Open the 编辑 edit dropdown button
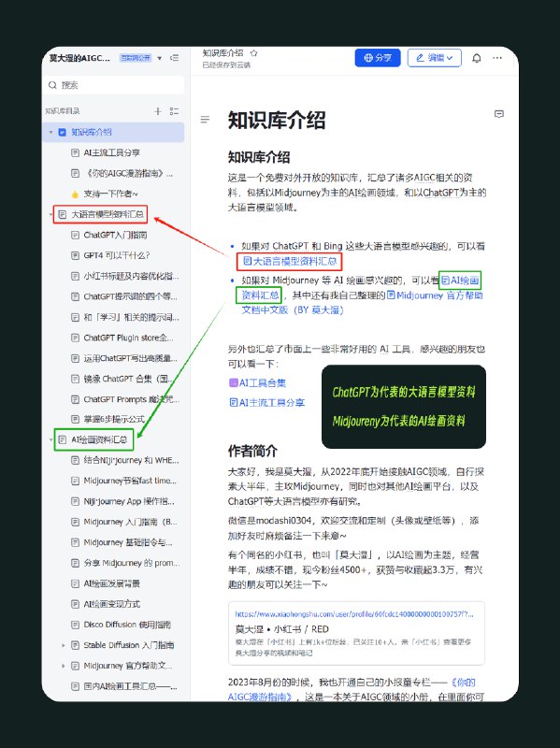This screenshot has height=748, width=560. pos(434,58)
